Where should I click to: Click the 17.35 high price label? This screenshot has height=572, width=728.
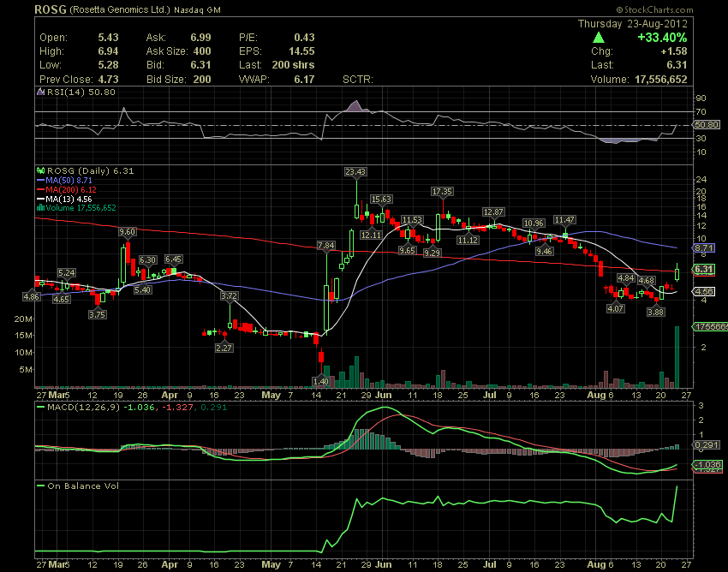pos(442,191)
